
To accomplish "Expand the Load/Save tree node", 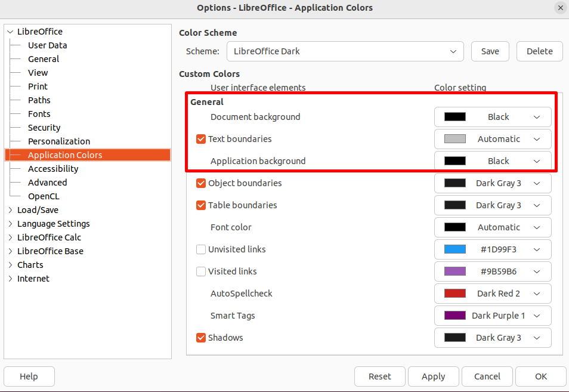I will 10,210.
